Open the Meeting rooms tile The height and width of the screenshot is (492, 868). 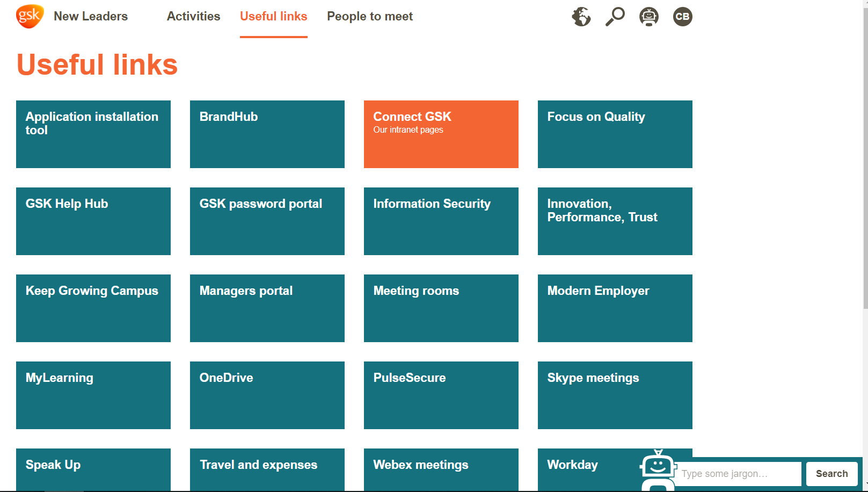click(x=441, y=308)
